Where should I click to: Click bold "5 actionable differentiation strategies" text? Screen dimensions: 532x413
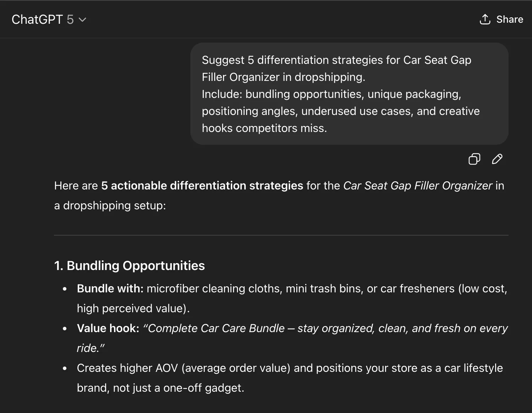click(202, 186)
